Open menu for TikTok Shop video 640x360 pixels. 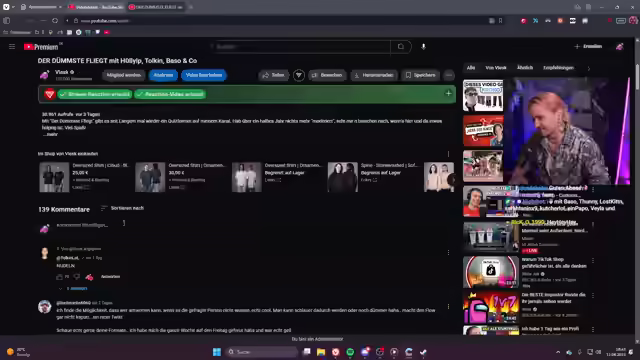593,260
